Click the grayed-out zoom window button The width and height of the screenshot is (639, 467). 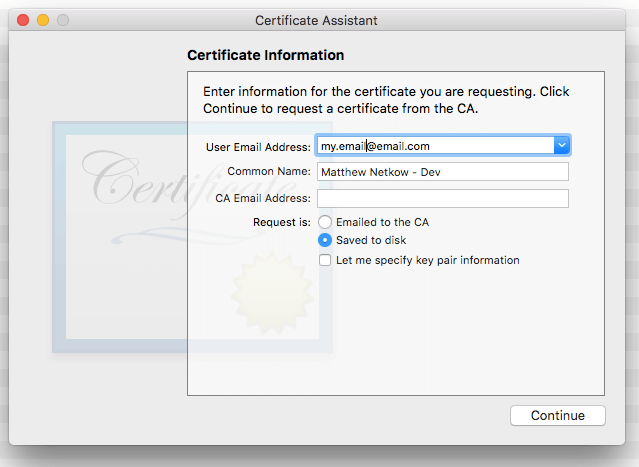coord(63,20)
